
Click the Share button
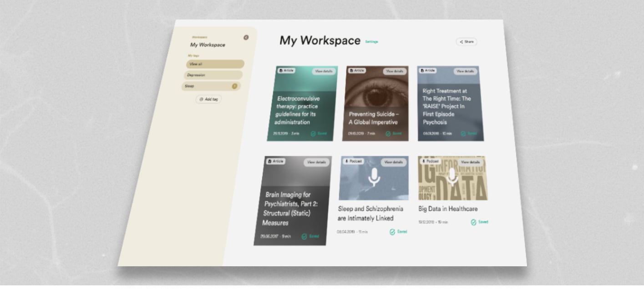pyautogui.click(x=467, y=42)
